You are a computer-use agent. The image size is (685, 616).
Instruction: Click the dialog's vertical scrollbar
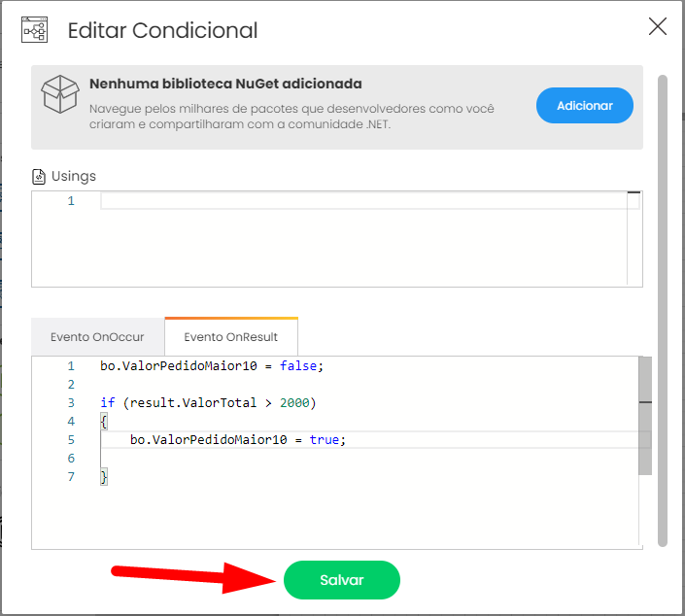coord(663,311)
